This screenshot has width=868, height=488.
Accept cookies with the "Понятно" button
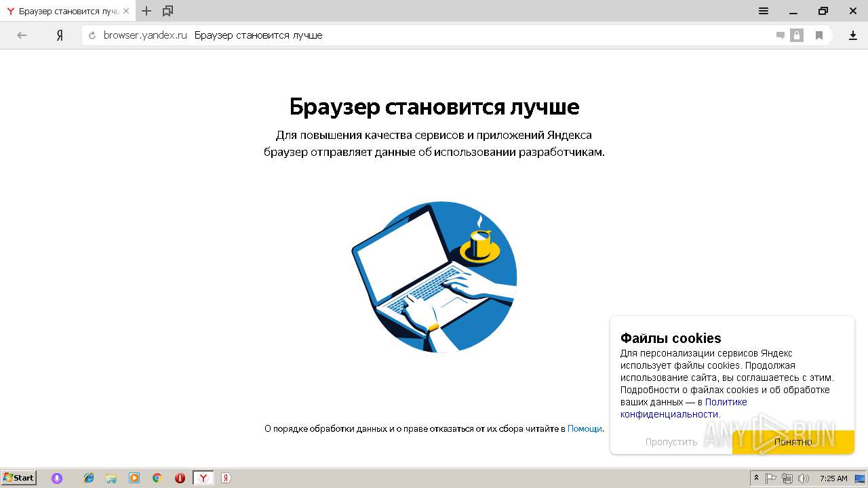click(x=793, y=442)
